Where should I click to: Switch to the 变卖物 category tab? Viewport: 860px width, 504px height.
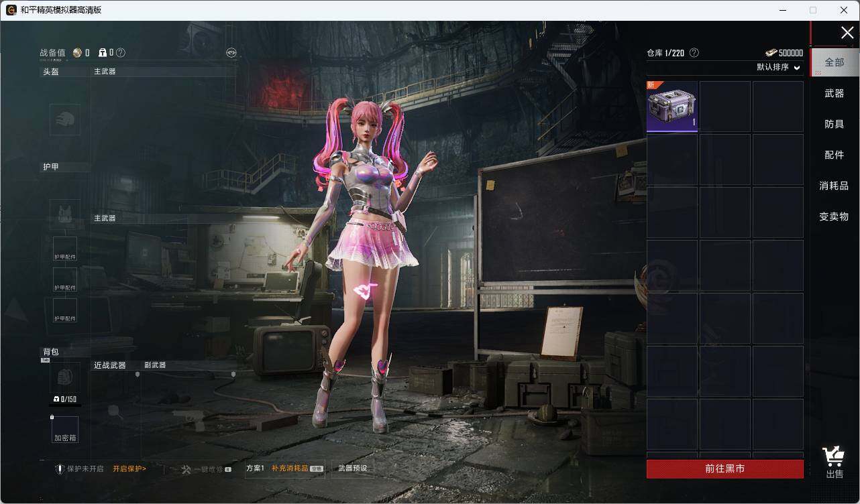point(835,216)
